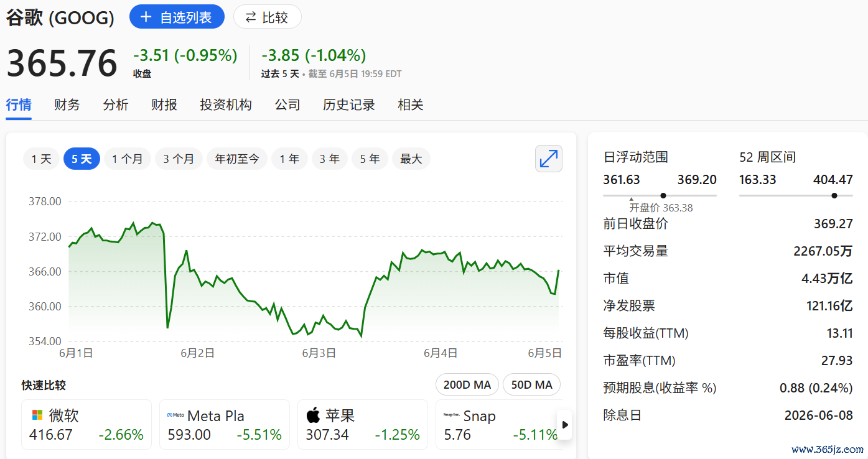
Task: Switch to the 分析 tab
Action: (116, 104)
